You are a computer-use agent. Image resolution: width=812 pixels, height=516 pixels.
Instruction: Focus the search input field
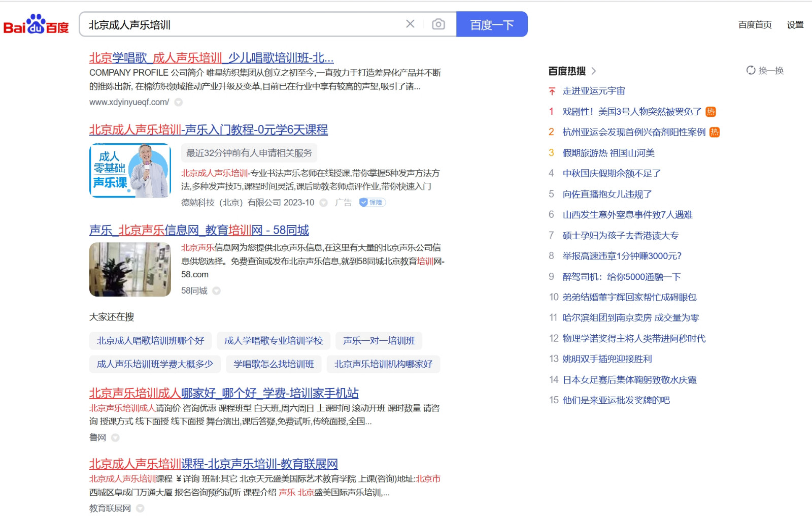244,24
